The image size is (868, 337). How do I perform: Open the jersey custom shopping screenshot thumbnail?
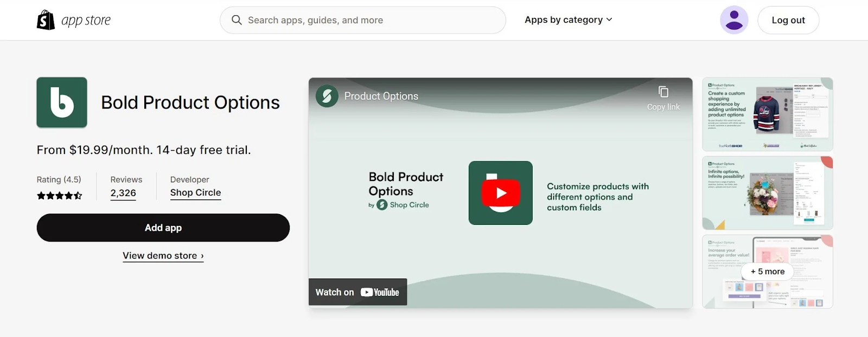pyautogui.click(x=768, y=114)
